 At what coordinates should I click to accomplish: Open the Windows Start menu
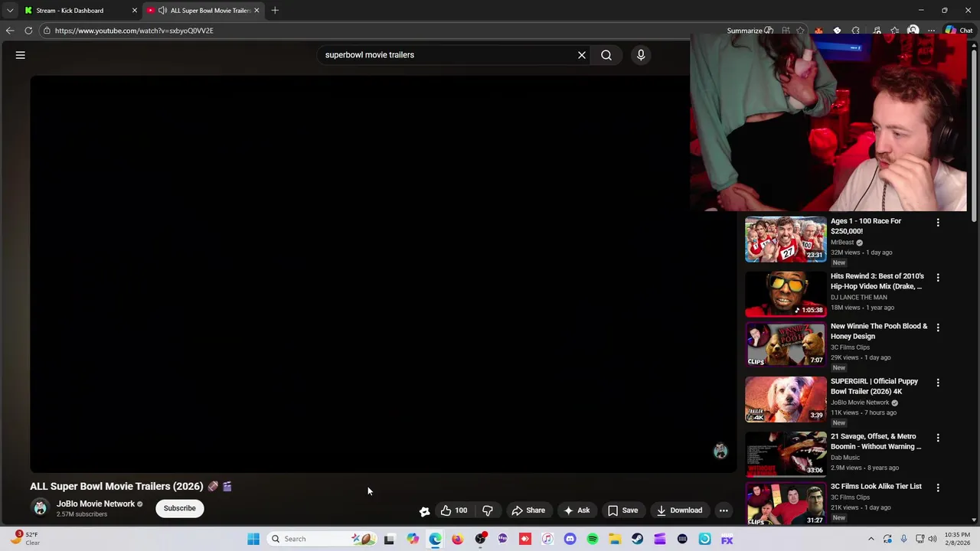(x=253, y=539)
